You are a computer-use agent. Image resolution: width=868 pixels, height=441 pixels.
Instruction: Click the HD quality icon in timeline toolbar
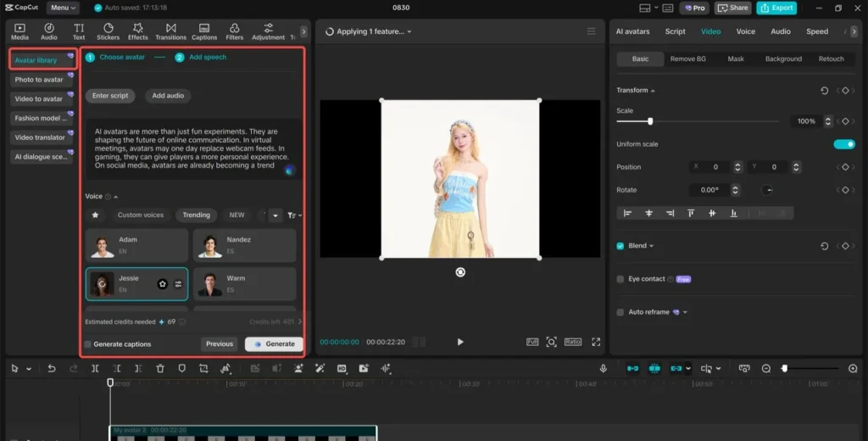342,368
